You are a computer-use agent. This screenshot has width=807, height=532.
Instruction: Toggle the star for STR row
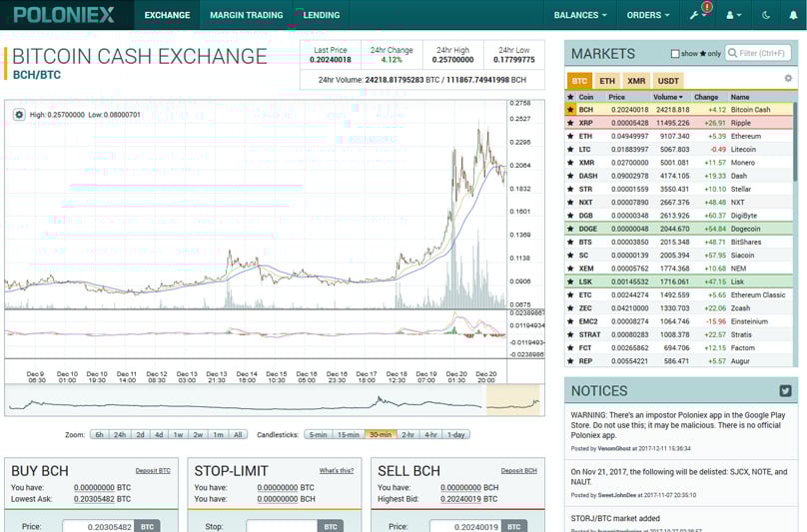click(570, 189)
